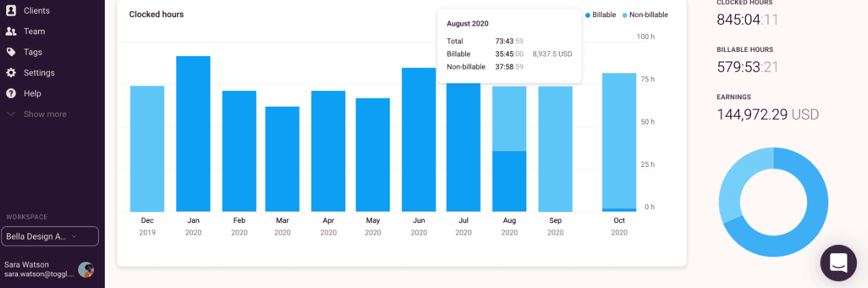Viewport: 868px width, 288px height.
Task: Open Settings via gear icon
Action: (x=11, y=73)
